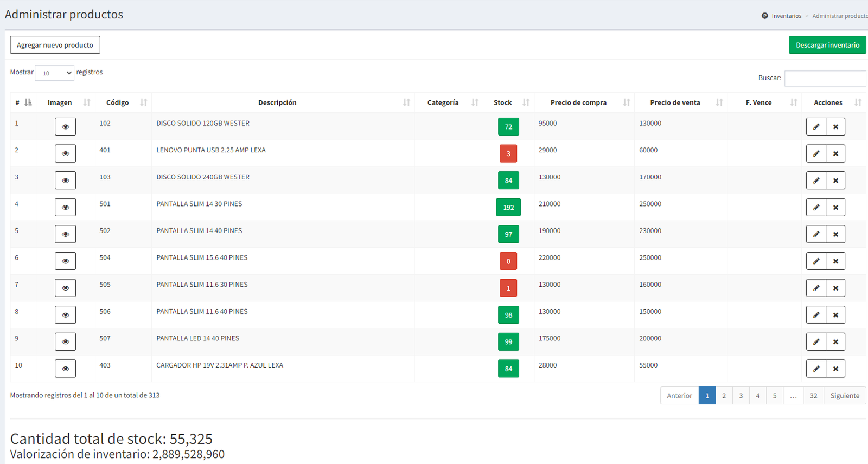Focus the Buscar search field
Screen dimensions: 868x464
pos(825,79)
